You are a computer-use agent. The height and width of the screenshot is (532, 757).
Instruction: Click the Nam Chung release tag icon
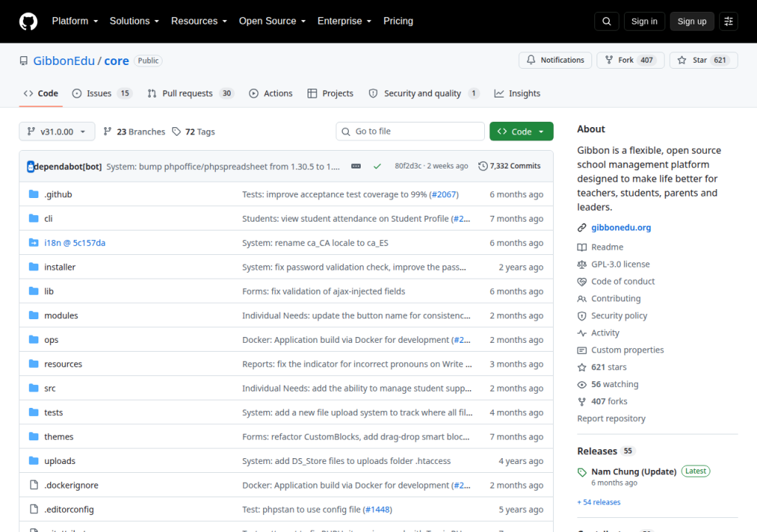coord(582,472)
